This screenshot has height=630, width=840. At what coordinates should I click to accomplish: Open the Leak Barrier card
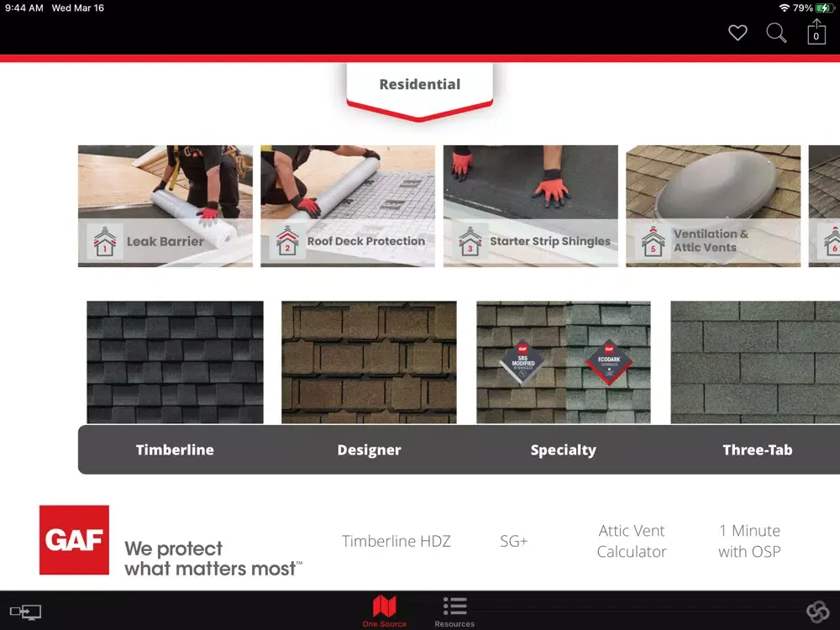165,206
